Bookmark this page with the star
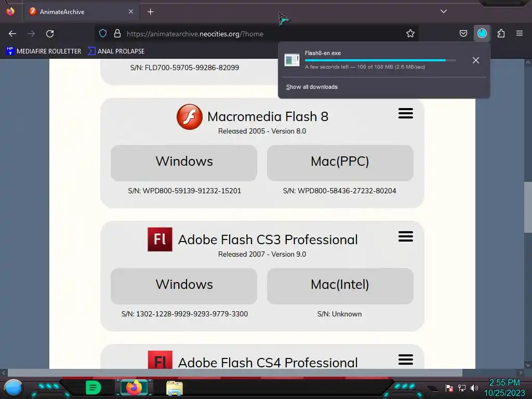 410,34
